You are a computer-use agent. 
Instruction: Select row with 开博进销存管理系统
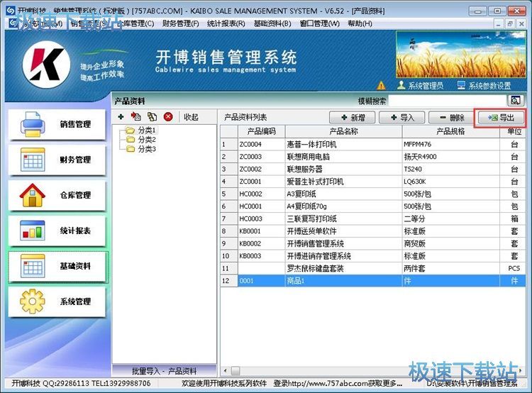pos(373,256)
